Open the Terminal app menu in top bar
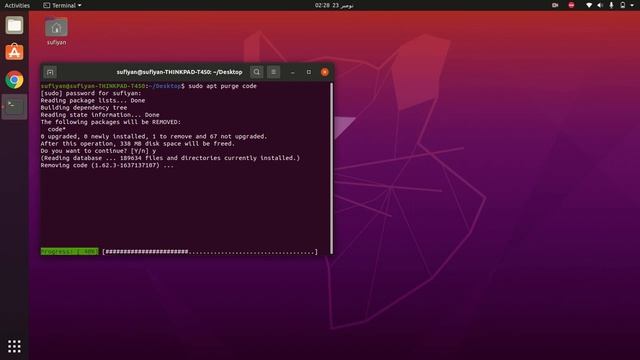 pyautogui.click(x=62, y=5)
